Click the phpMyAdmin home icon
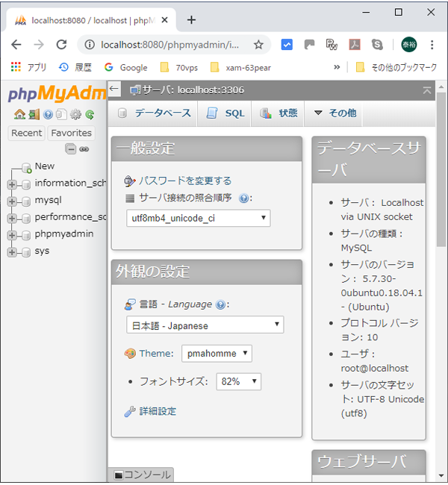The image size is (448, 485). pos(19,114)
